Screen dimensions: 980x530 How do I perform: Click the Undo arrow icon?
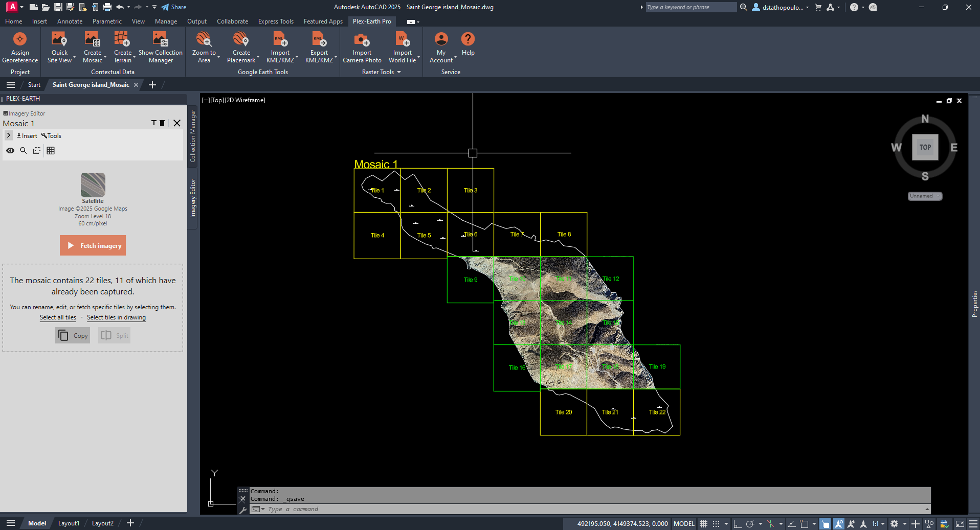pos(120,7)
